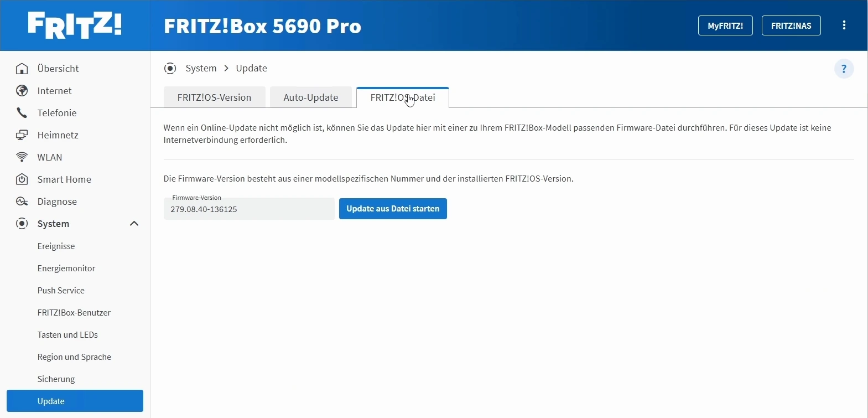Click the breadcrumb arrow separator

pyautogui.click(x=226, y=68)
